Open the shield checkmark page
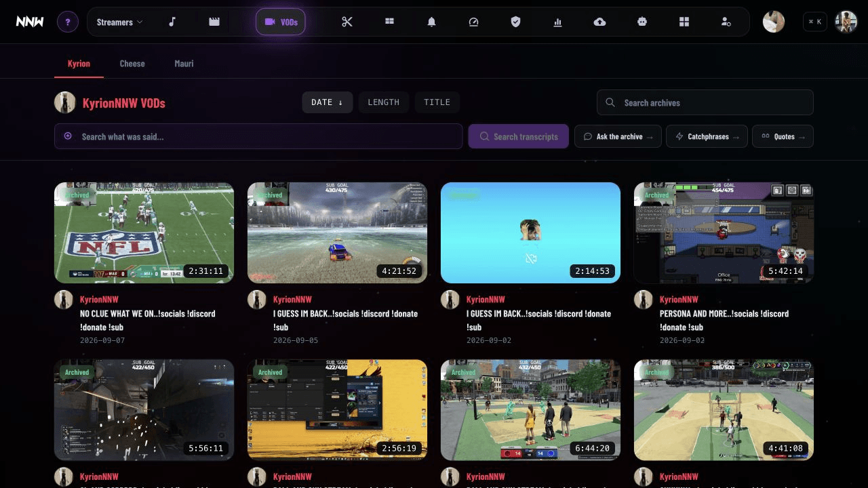 (x=515, y=22)
